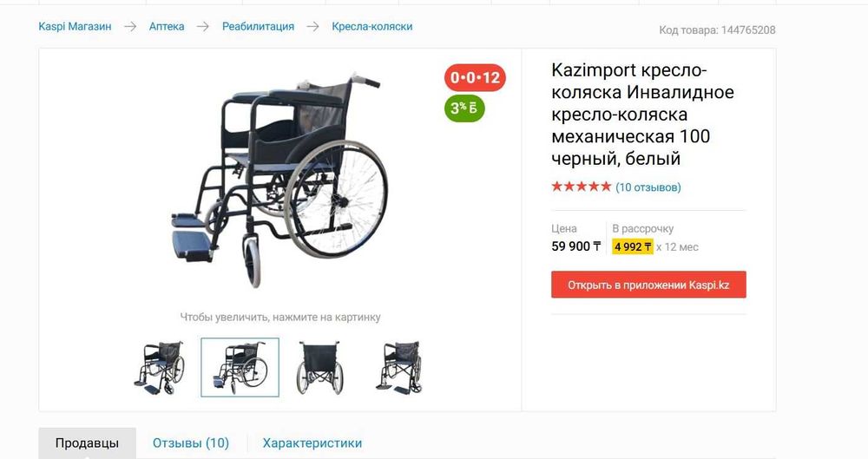
Task: Show the back-view wheelchair thumbnail
Action: pyautogui.click(x=320, y=368)
